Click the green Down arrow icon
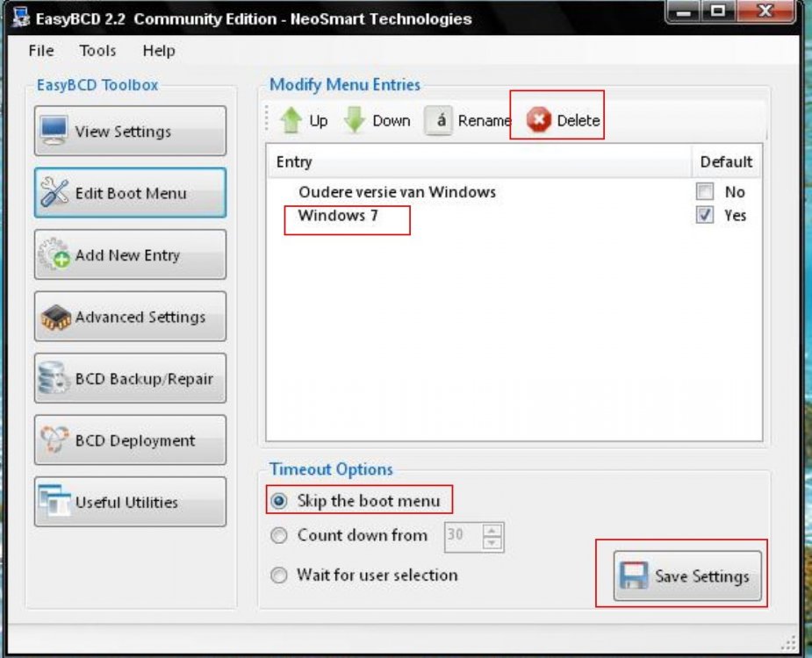The image size is (812, 658). pos(355,120)
